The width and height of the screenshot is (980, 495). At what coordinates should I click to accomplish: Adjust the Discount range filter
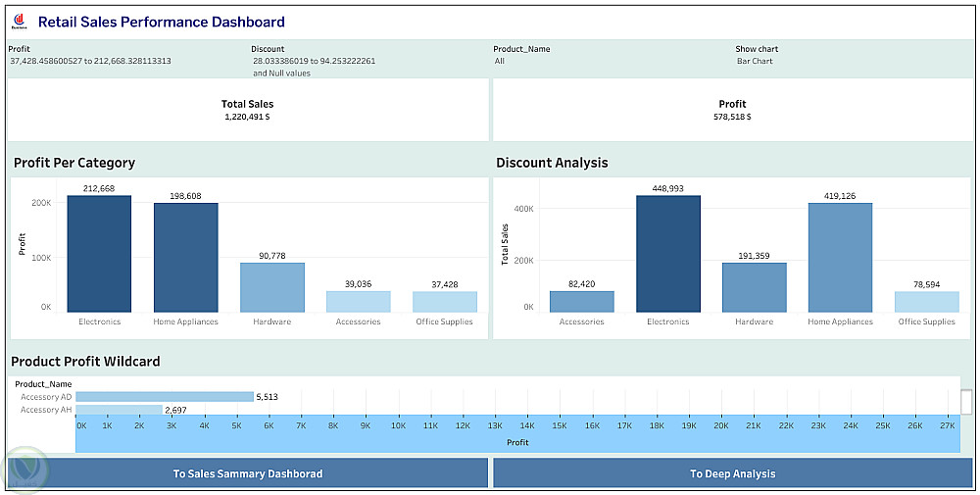(x=314, y=61)
